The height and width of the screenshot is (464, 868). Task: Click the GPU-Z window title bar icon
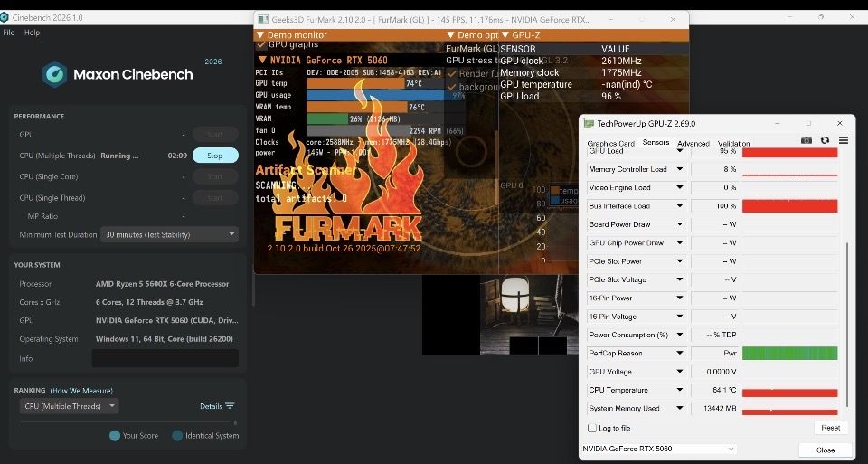[590, 123]
